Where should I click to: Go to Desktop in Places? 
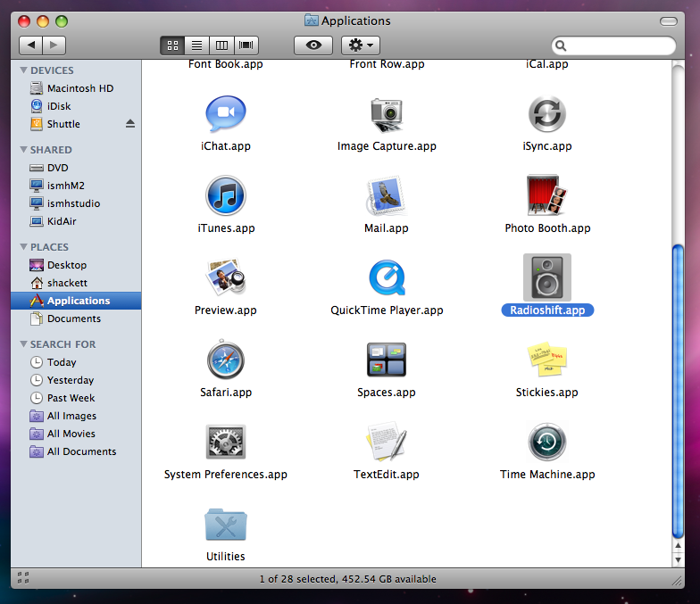tap(76, 265)
